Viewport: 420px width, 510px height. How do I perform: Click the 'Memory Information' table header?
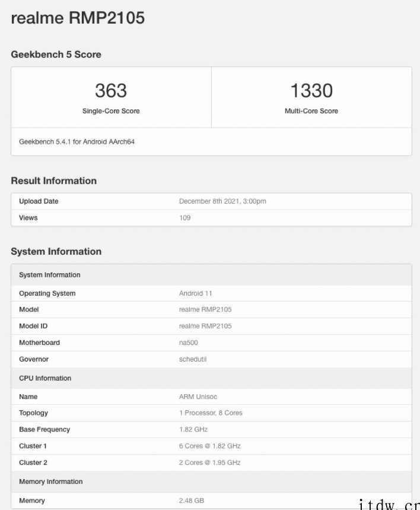211,482
